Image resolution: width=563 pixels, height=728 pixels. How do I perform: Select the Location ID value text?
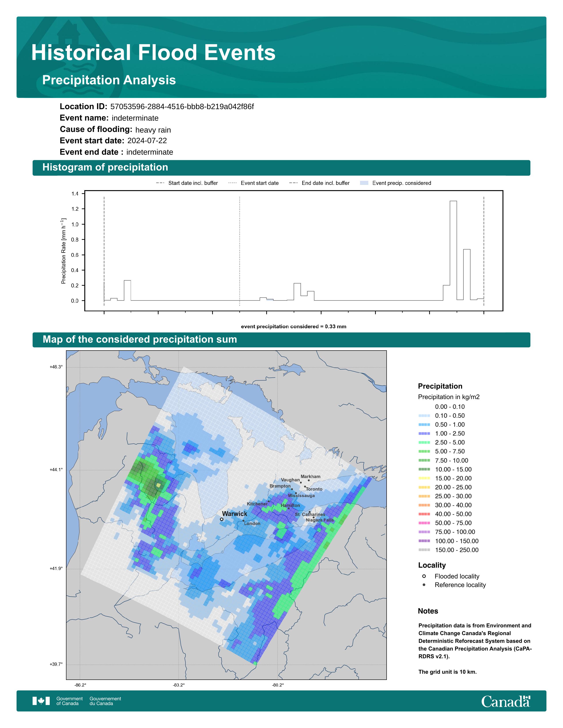click(x=182, y=107)
